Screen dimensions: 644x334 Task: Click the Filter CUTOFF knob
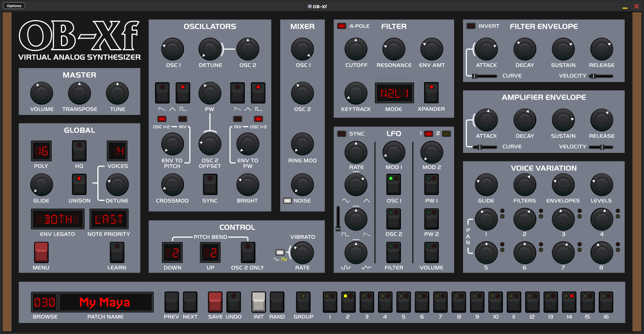pos(356,49)
